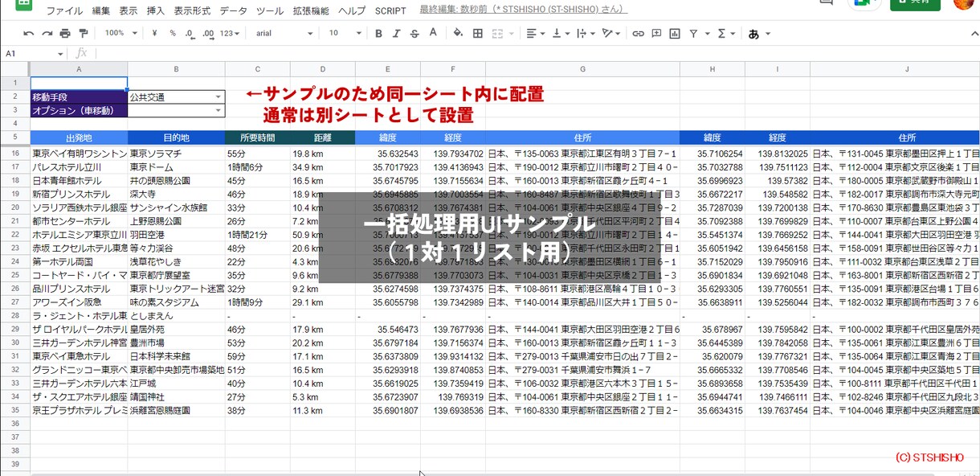The width and height of the screenshot is (980, 476).
Task: Click the 最終編集 history link
Action: 524,10
